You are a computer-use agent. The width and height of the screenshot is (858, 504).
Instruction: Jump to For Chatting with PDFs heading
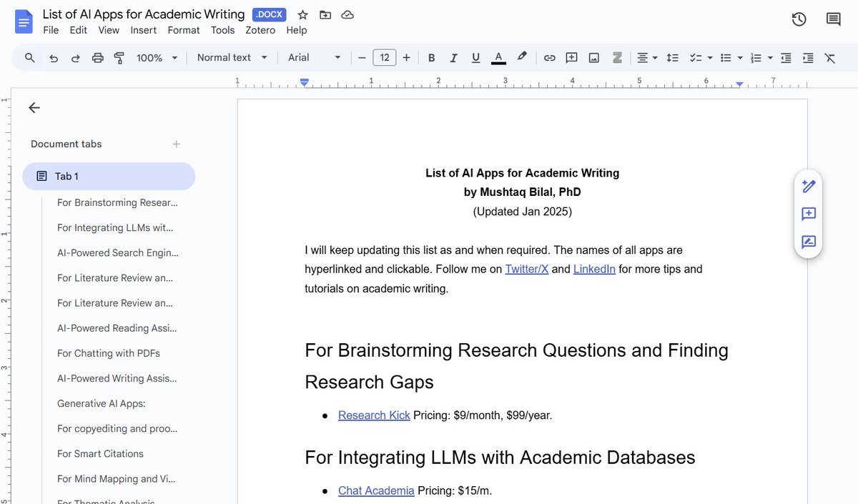point(109,353)
